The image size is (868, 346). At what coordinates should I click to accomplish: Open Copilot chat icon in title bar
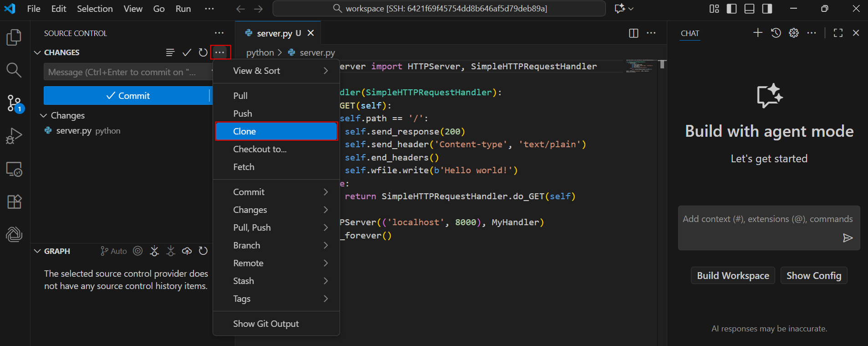[x=620, y=9]
